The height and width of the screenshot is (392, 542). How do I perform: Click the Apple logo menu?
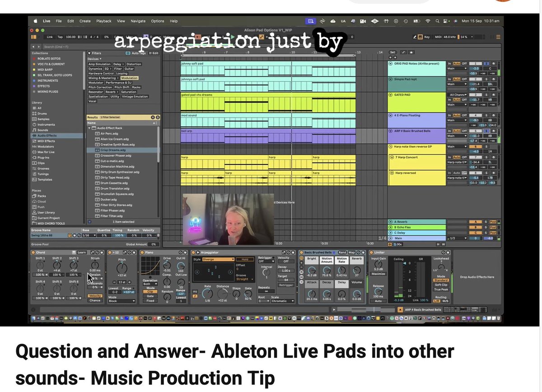(36, 21)
